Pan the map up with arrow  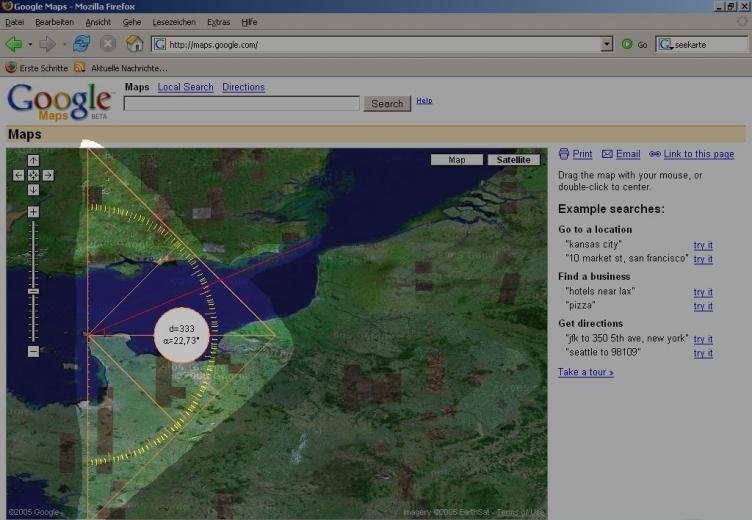[x=33, y=160]
